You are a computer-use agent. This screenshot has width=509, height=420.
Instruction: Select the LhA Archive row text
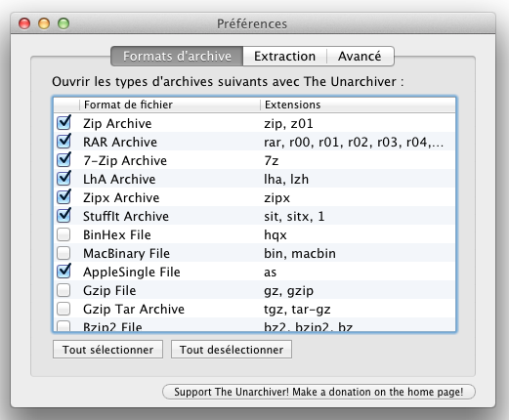pos(119,180)
